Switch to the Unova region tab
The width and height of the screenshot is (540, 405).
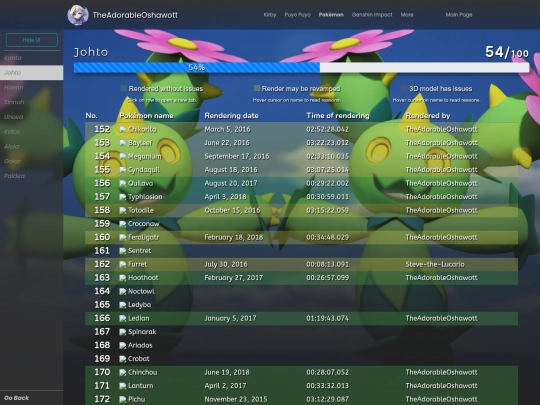pyautogui.click(x=31, y=117)
